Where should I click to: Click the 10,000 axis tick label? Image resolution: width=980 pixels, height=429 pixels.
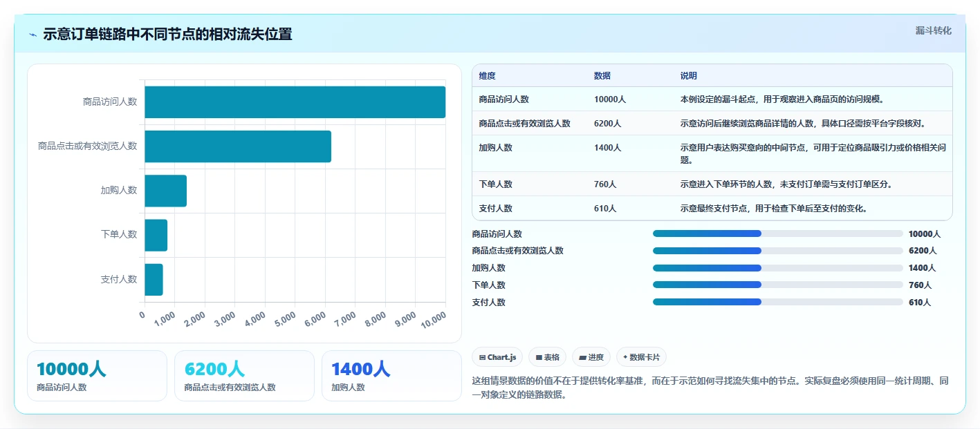[434, 319]
